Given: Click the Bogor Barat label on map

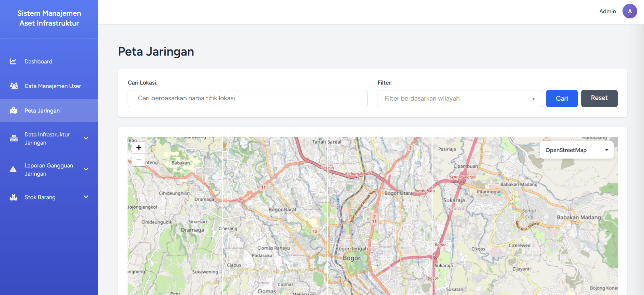Looking at the screenshot, I should click(x=282, y=209).
